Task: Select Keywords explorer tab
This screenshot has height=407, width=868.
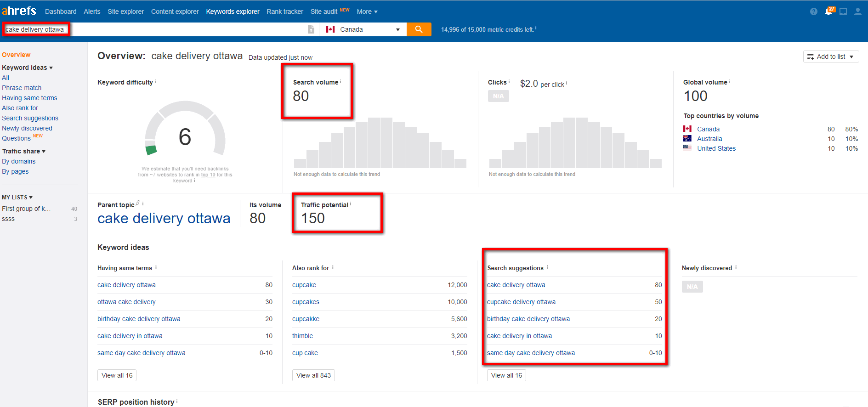Action: [233, 11]
